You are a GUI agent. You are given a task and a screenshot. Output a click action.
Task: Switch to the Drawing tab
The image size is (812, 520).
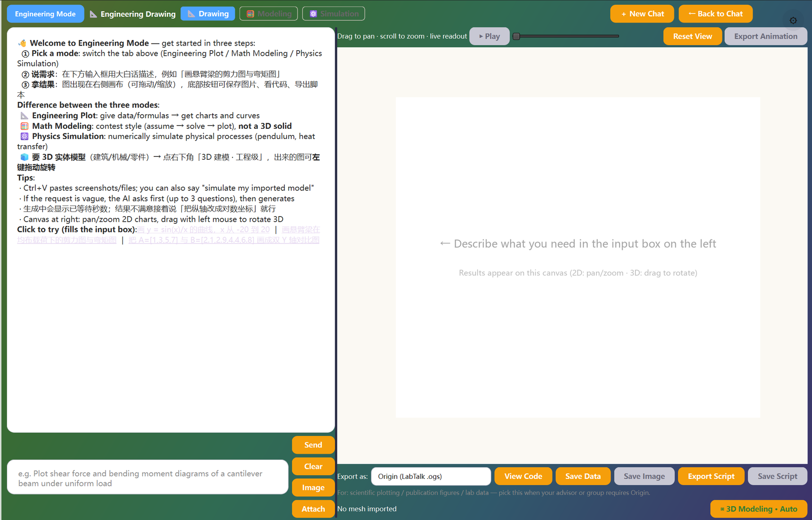click(208, 14)
